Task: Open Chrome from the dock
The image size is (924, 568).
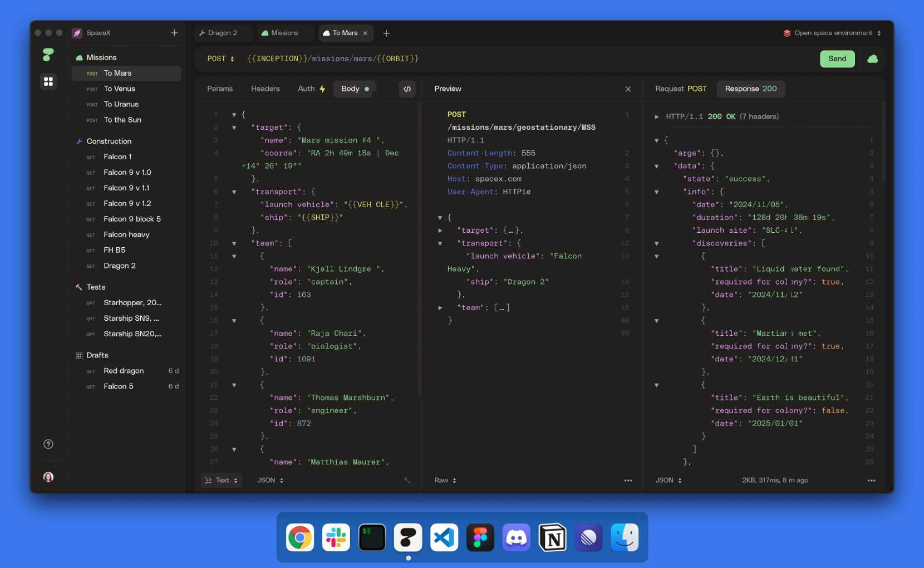Action: pyautogui.click(x=300, y=537)
